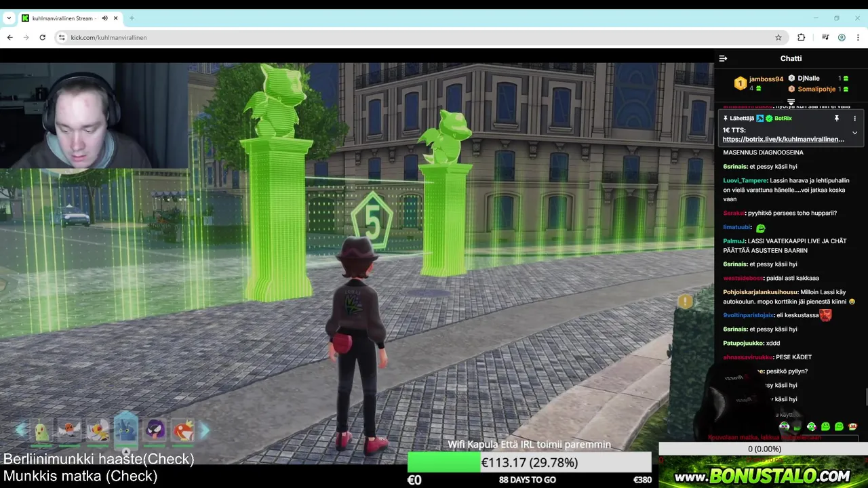This screenshot has width=868, height=488.
Task: Click the yellow exclamation alert marker
Action: click(686, 302)
